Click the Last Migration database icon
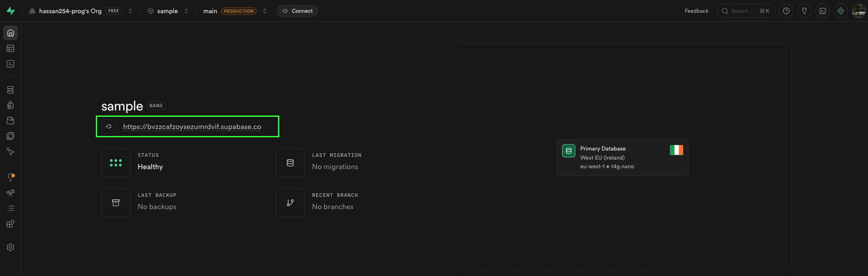The image size is (868, 276). (x=290, y=163)
